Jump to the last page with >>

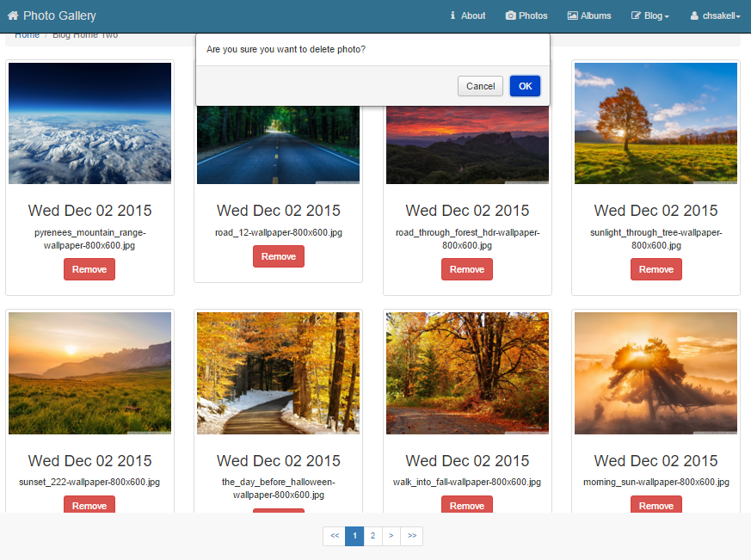[x=412, y=536]
